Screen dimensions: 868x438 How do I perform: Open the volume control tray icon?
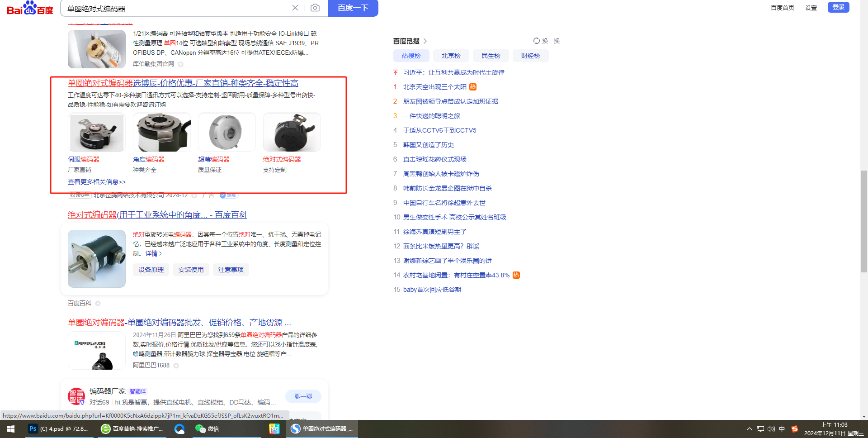pos(771,429)
